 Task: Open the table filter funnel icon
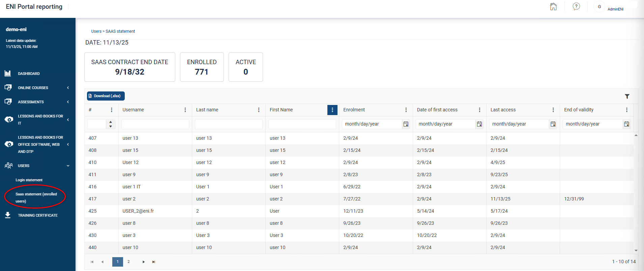(627, 97)
